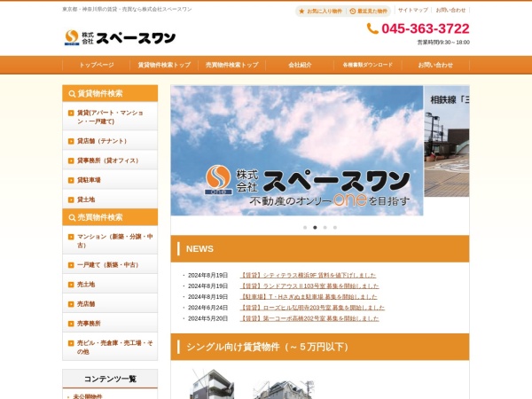Open お問い合わせ in the orange navigation bar
This screenshot has width=532, height=399.
[435, 65]
